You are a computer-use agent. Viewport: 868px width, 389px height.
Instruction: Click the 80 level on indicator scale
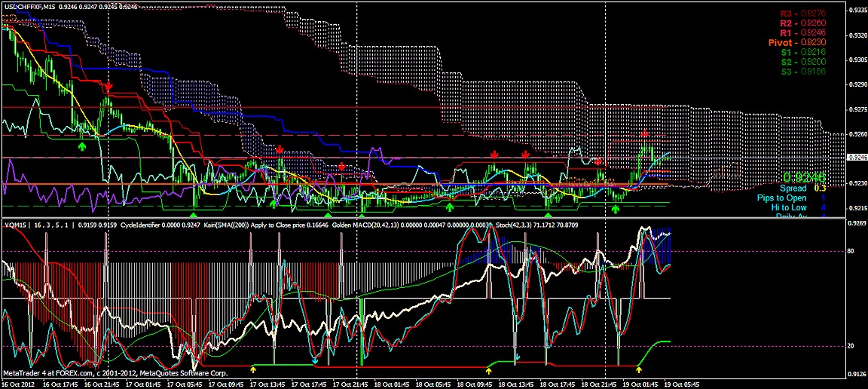[851, 251]
